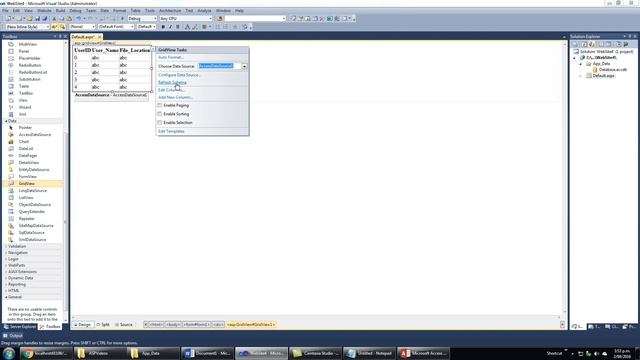Click Configure Data Source link
Image resolution: width=640 pixels, height=360 pixels.
point(179,75)
